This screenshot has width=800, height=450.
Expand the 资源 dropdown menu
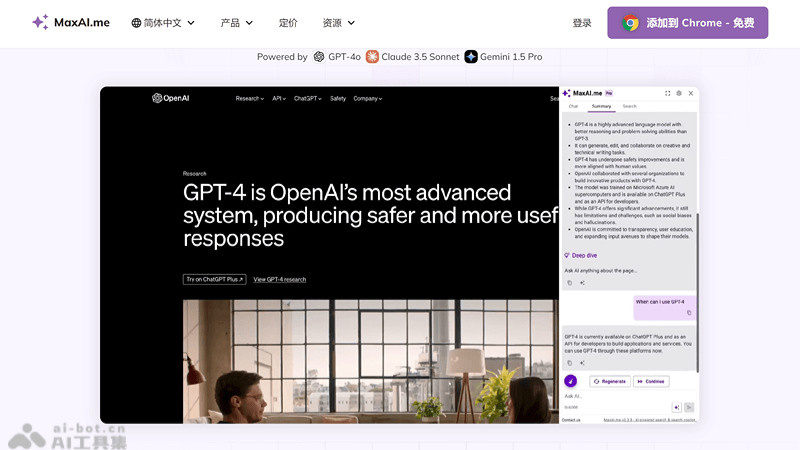coord(338,22)
